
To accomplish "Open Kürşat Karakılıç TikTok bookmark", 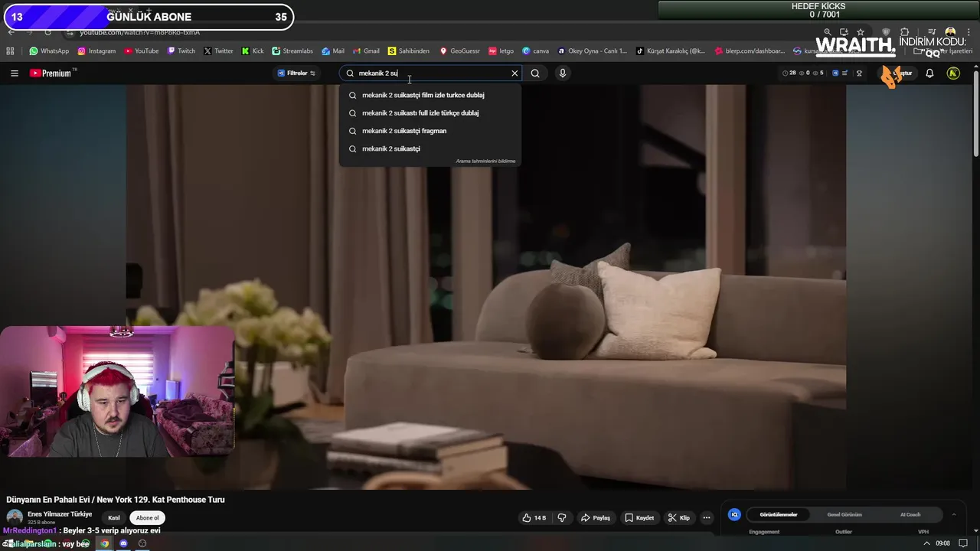I will tap(671, 51).
